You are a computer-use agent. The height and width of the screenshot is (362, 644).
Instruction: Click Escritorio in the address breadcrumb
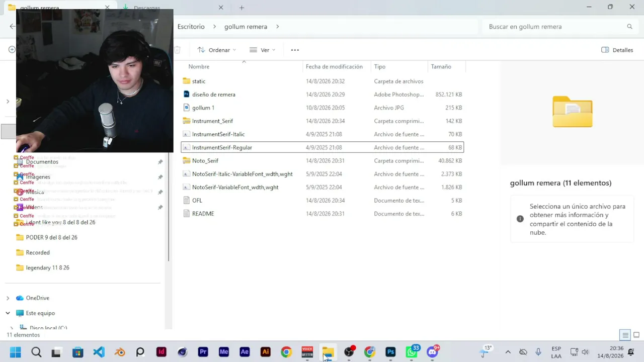191,27
